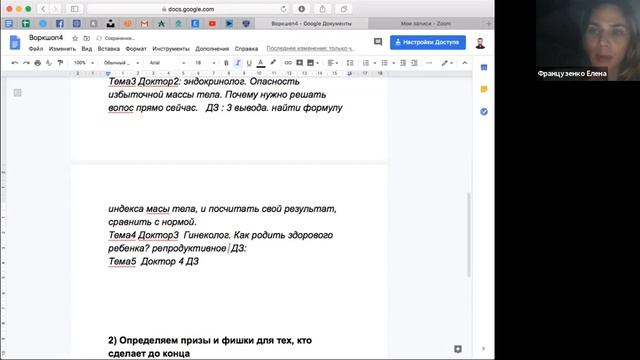
Task: Open Arial font family dropdown
Action: pos(167,63)
